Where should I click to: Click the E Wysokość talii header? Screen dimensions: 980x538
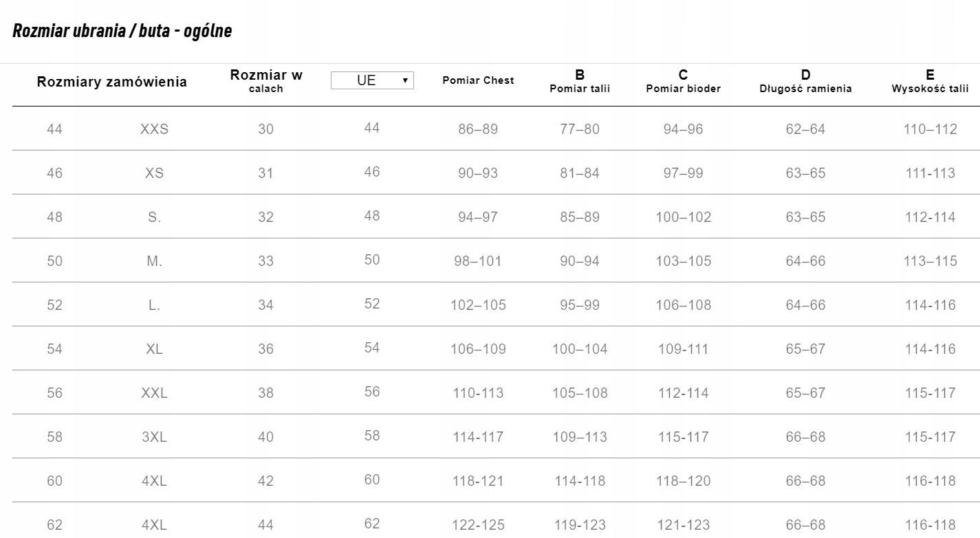tap(930, 81)
